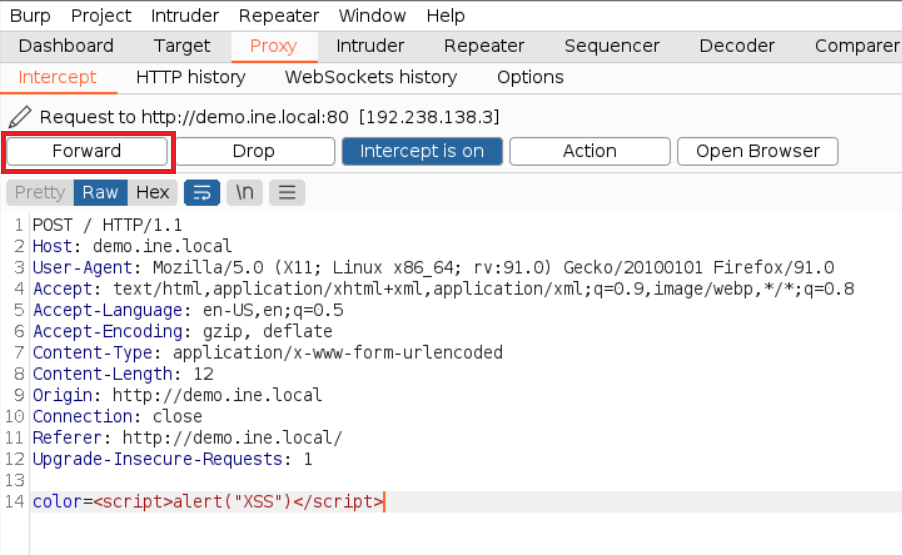
Task: Click the 'Host' header name
Action: point(52,246)
